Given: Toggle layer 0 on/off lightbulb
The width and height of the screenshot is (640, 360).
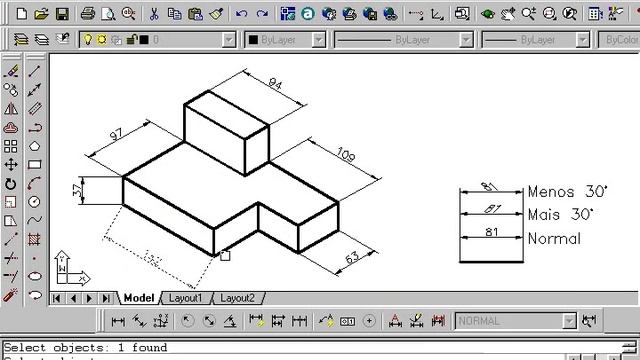Looking at the screenshot, I should (87, 40).
